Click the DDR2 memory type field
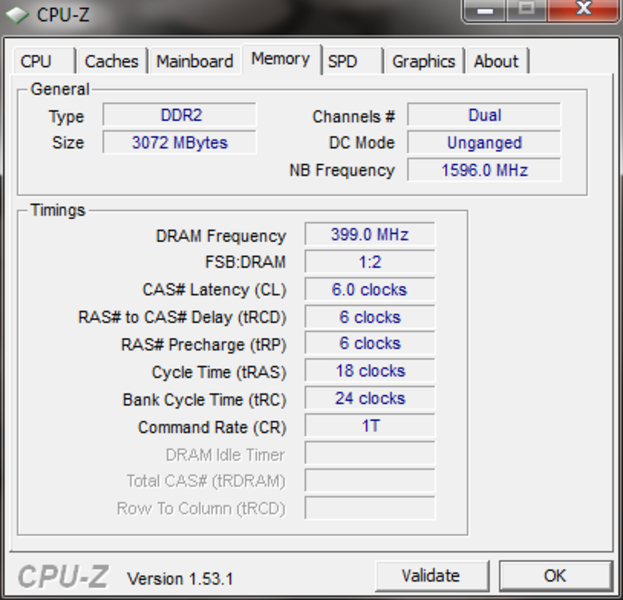The height and width of the screenshot is (600, 623). pyautogui.click(x=179, y=115)
